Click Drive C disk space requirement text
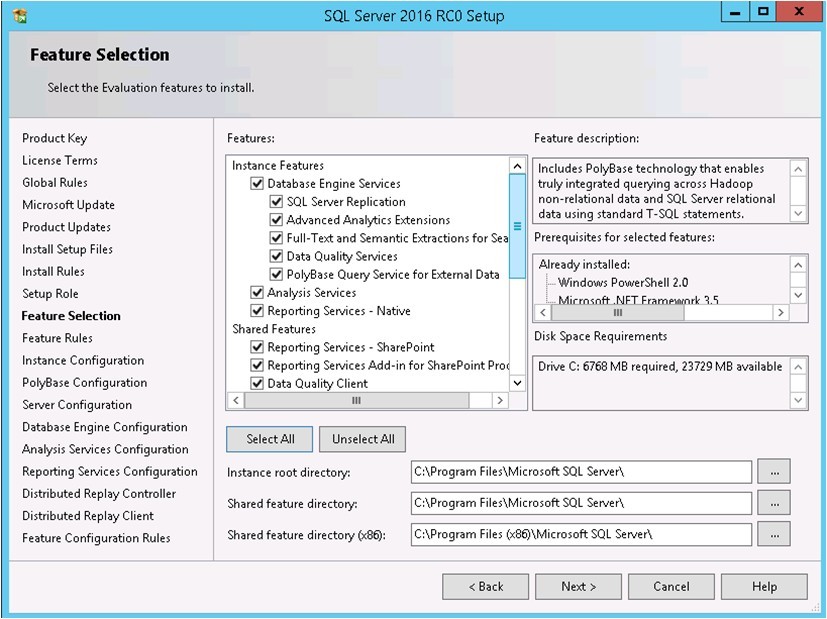This screenshot has height=619, width=827. tap(660, 366)
